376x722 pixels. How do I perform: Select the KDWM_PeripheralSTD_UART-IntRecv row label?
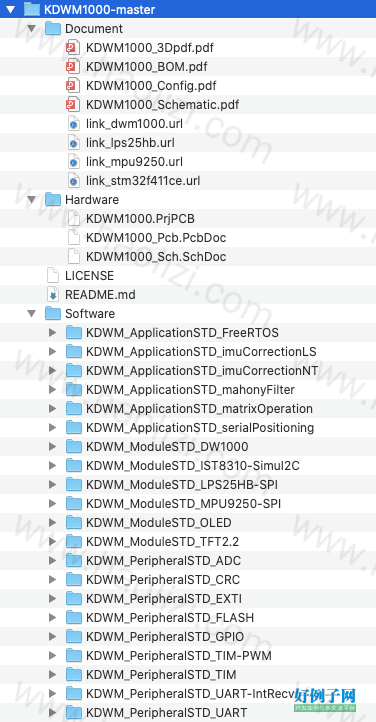tap(190, 693)
